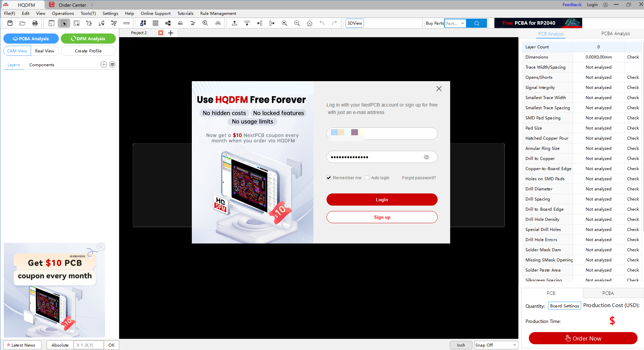644x350 pixels.
Task: Toggle password visibility eye icon
Action: (x=426, y=157)
